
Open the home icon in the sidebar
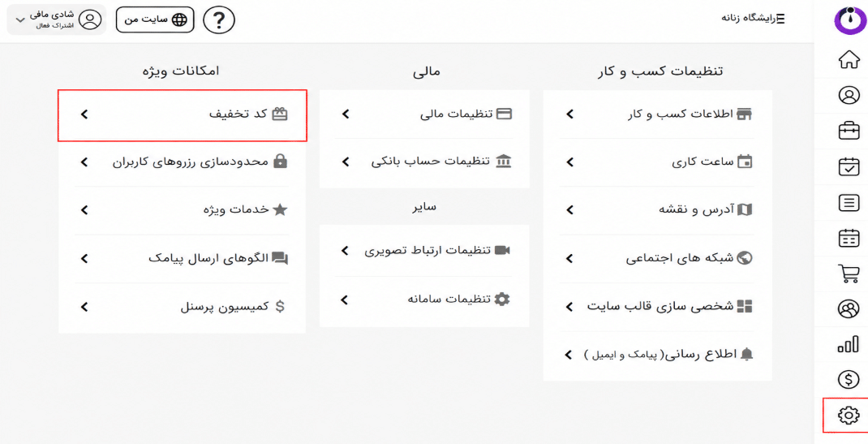[x=849, y=60]
